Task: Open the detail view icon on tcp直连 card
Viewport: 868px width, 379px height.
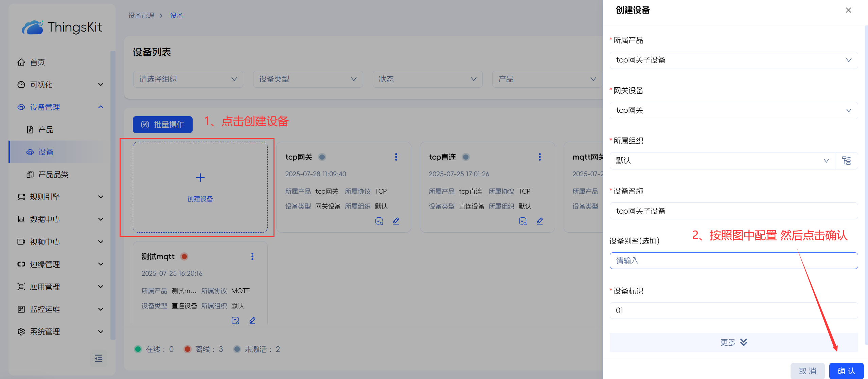Action: coord(522,221)
